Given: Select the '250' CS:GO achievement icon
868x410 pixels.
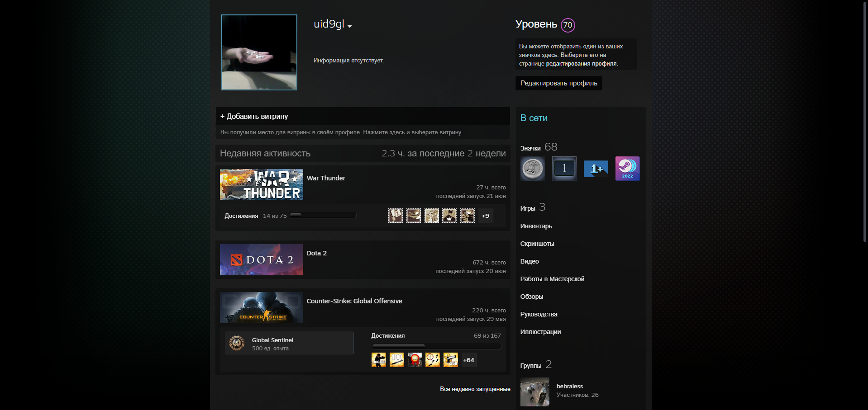Looking at the screenshot, I should tap(451, 360).
